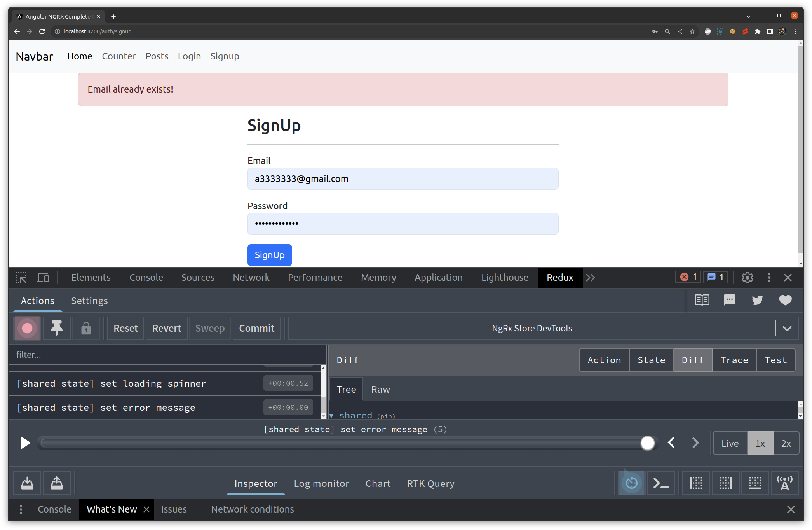Open the NgRx Store DevTools instance dropdown
Image resolution: width=812 pixels, height=530 pixels.
(x=787, y=328)
